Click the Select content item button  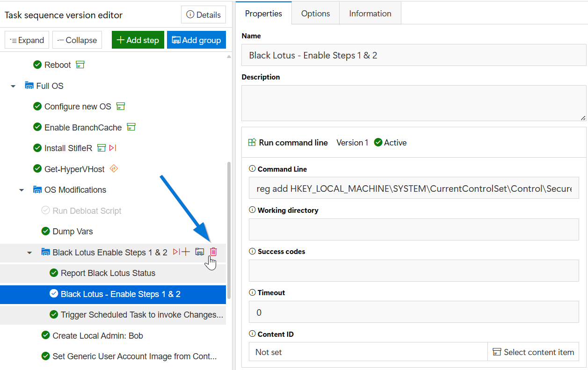point(533,352)
